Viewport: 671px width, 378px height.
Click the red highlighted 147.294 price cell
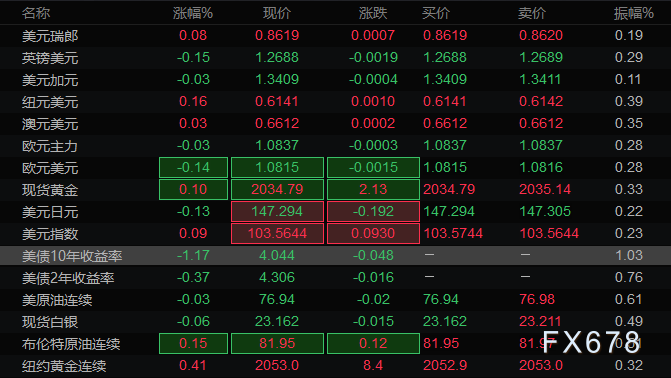click(x=277, y=211)
